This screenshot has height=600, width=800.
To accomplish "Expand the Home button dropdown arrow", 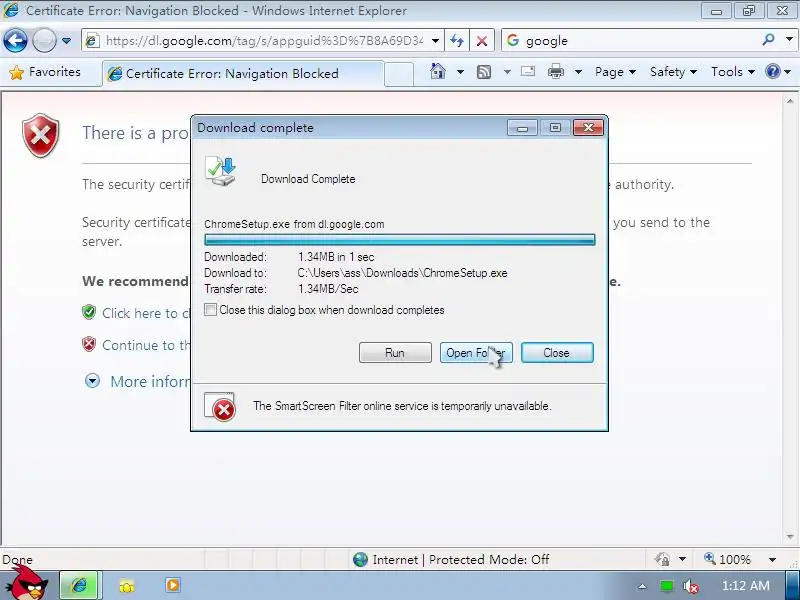I will (460, 72).
